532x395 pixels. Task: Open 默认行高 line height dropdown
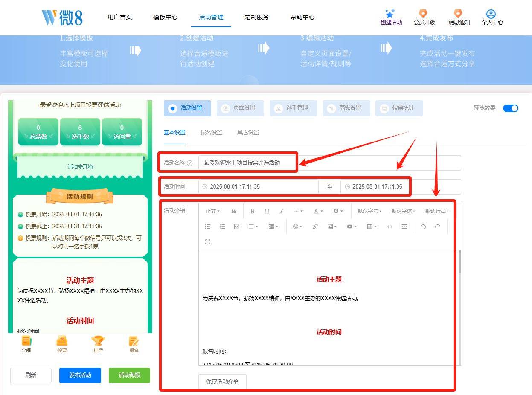437,211
